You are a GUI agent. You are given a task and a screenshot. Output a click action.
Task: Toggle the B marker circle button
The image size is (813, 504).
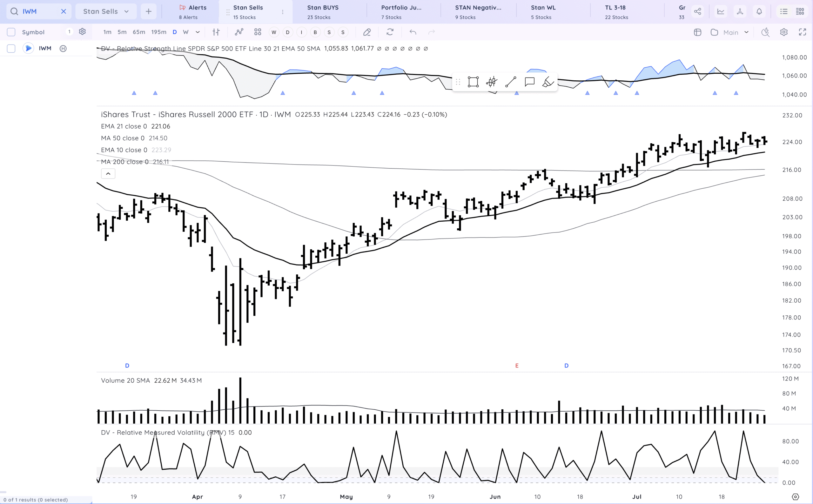pyautogui.click(x=315, y=32)
